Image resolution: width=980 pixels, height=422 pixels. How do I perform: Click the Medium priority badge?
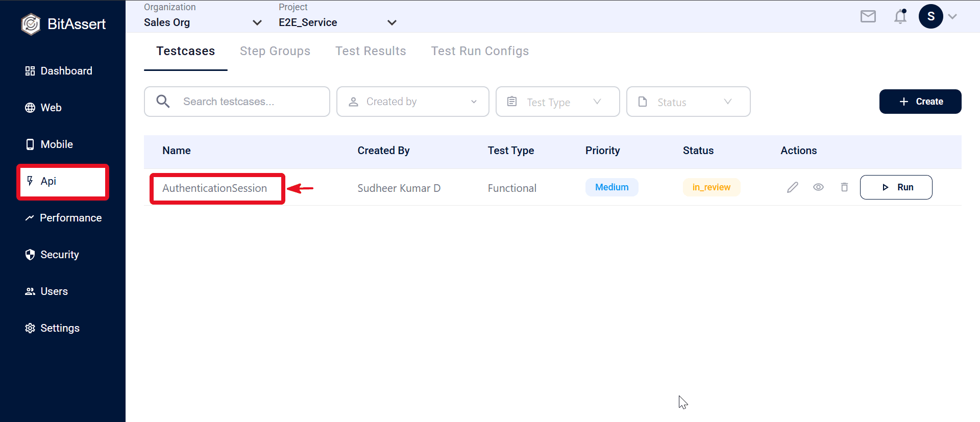tap(611, 187)
